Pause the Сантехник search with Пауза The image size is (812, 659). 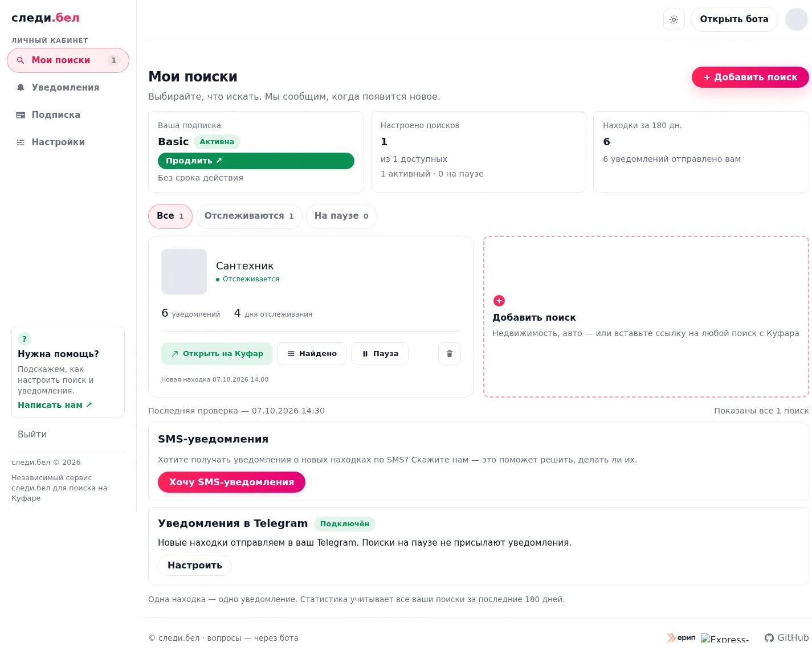380,354
